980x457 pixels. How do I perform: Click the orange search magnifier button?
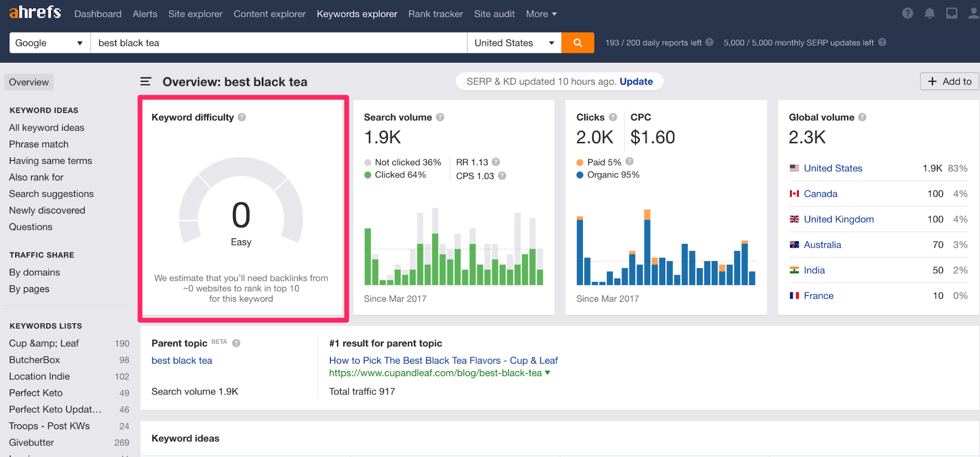pyautogui.click(x=578, y=43)
